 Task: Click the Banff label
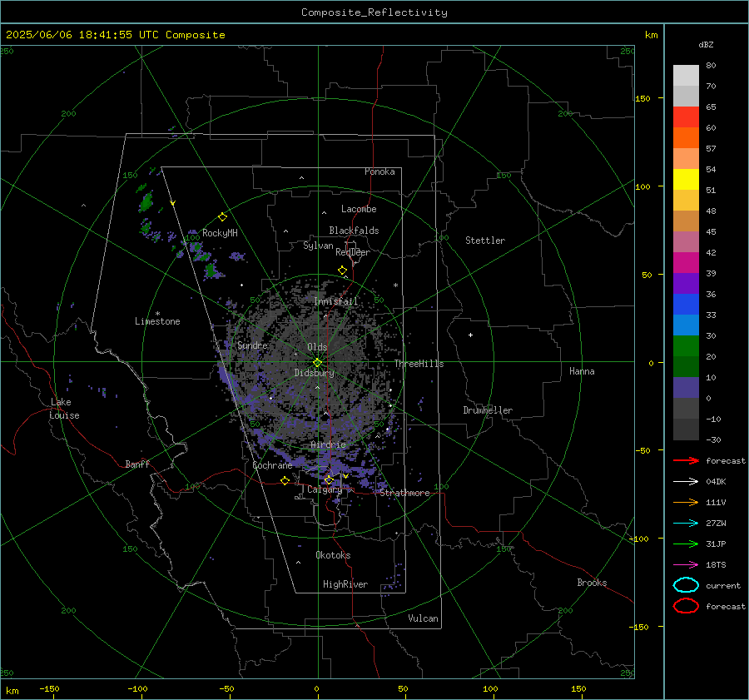coord(137,464)
